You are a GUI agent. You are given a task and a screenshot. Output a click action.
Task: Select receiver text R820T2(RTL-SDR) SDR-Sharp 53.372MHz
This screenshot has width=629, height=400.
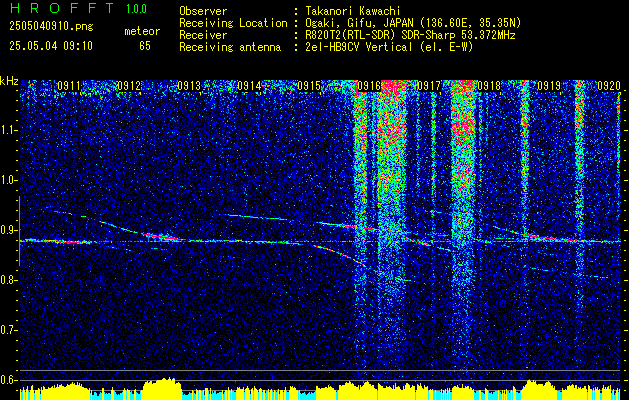[x=411, y=35]
